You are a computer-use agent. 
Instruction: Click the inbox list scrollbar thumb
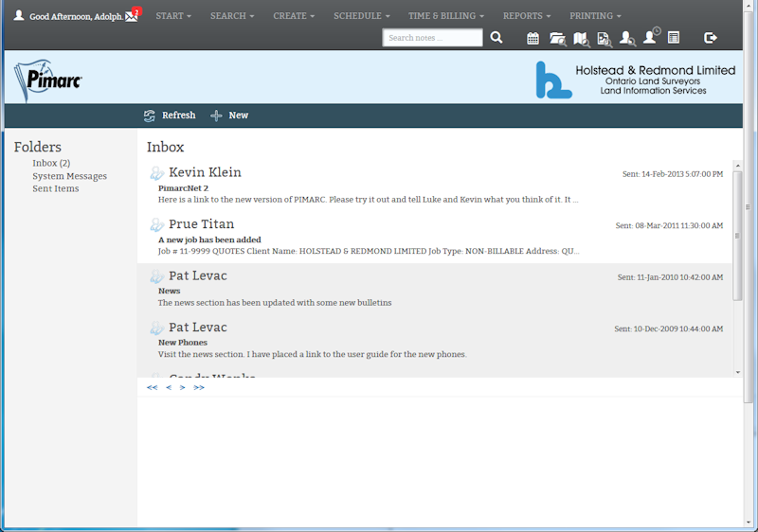(738, 236)
